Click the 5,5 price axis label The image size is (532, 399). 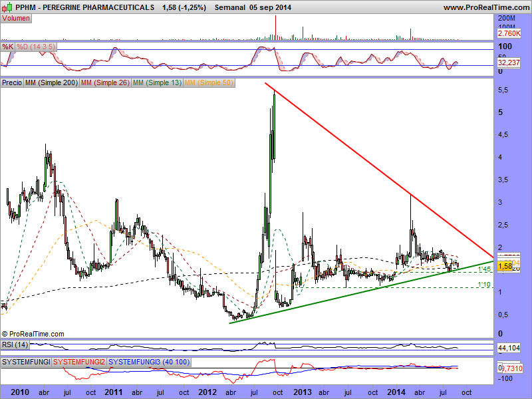pyautogui.click(x=503, y=90)
